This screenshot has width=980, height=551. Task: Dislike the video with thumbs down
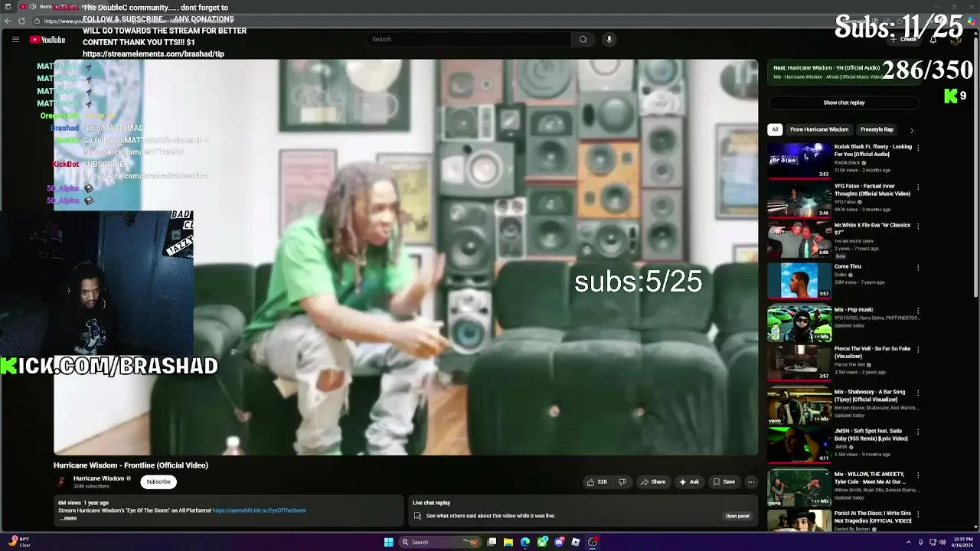coord(622,481)
